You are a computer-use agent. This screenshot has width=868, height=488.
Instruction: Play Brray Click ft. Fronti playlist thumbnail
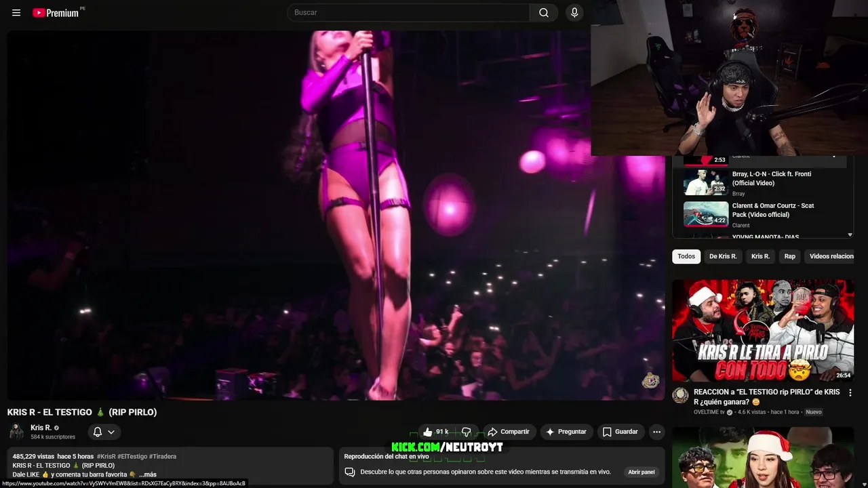pos(706,182)
